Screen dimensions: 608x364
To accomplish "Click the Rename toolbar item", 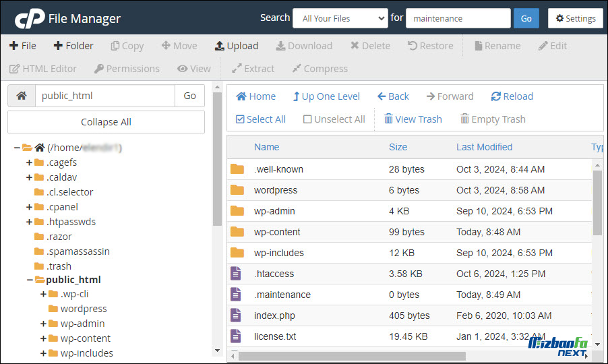I will [x=497, y=46].
